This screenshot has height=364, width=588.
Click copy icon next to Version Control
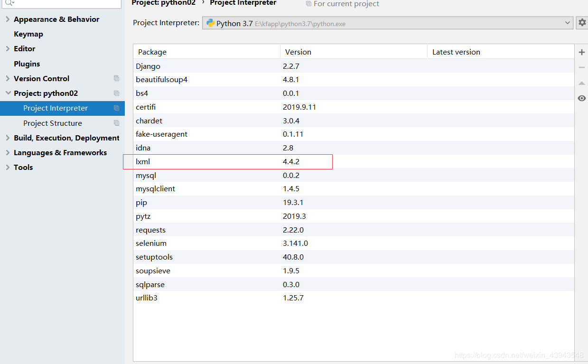tap(116, 78)
